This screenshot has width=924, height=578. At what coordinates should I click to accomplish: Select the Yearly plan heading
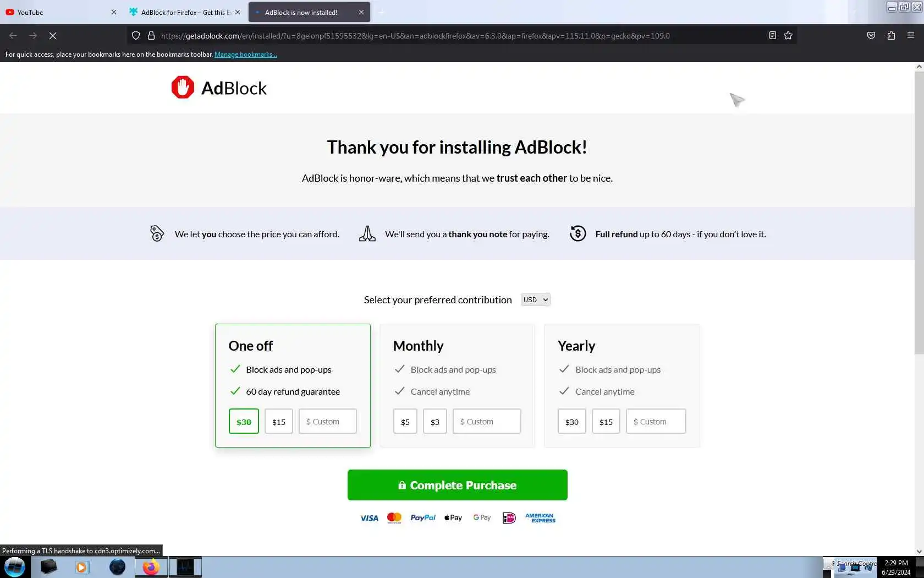coord(576,346)
